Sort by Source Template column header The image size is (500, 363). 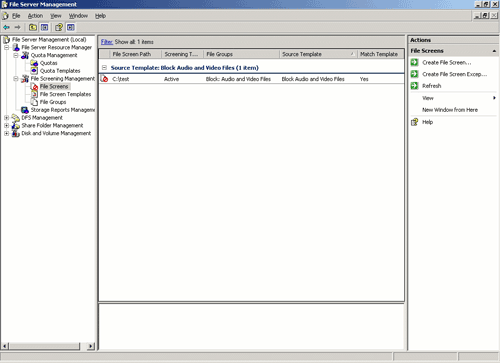pos(318,54)
